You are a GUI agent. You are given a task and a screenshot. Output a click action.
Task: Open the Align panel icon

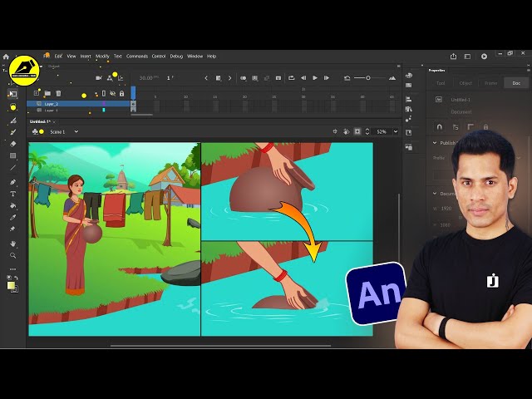tap(408, 100)
